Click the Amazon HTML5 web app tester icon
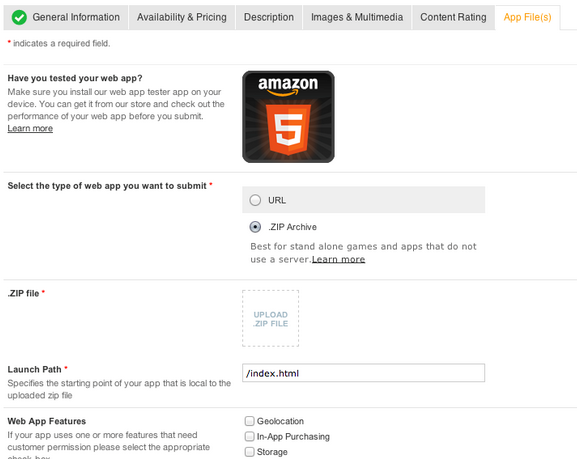Viewport: 577px width, 459px height. (288, 117)
